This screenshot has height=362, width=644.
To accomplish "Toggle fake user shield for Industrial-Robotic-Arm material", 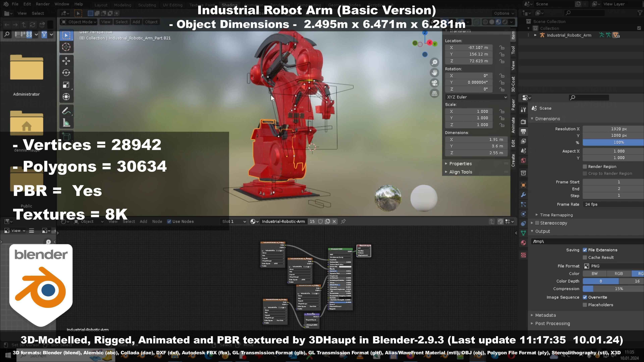I will (x=320, y=222).
